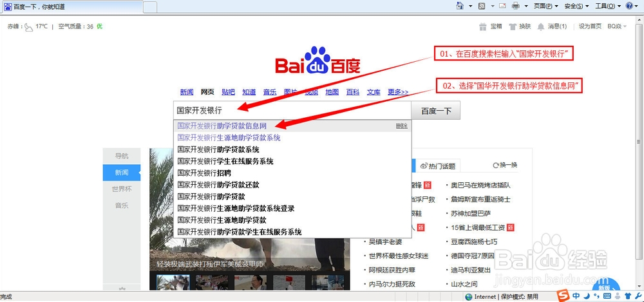
Task: Switch to the 世界杯 sidebar tab
Action: click(122, 189)
